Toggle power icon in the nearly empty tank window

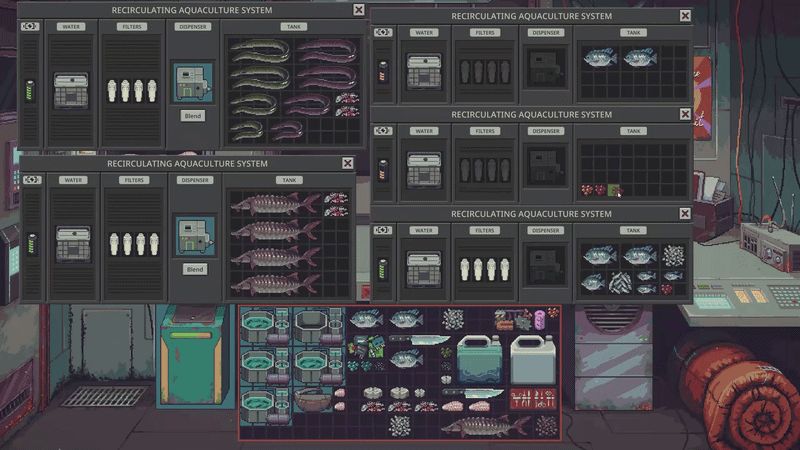pos(383,131)
